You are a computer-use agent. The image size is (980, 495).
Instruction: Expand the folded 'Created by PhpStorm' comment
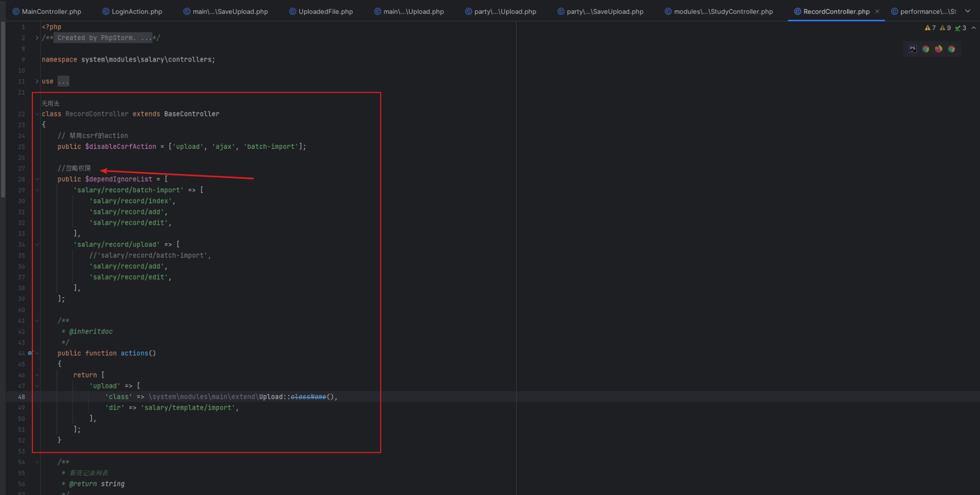coord(37,38)
